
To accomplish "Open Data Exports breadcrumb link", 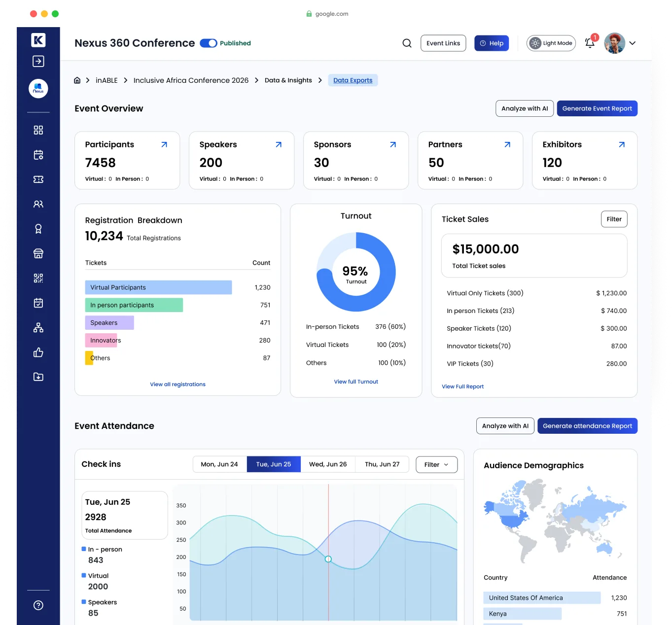I will pos(353,80).
